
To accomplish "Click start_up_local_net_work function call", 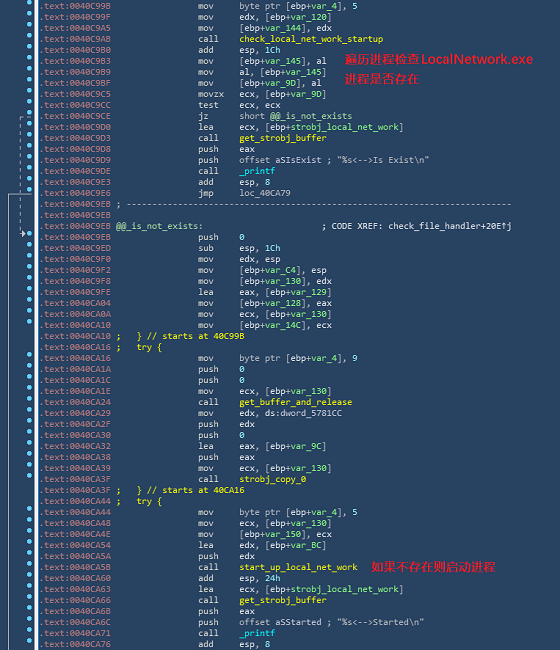I will point(298,567).
